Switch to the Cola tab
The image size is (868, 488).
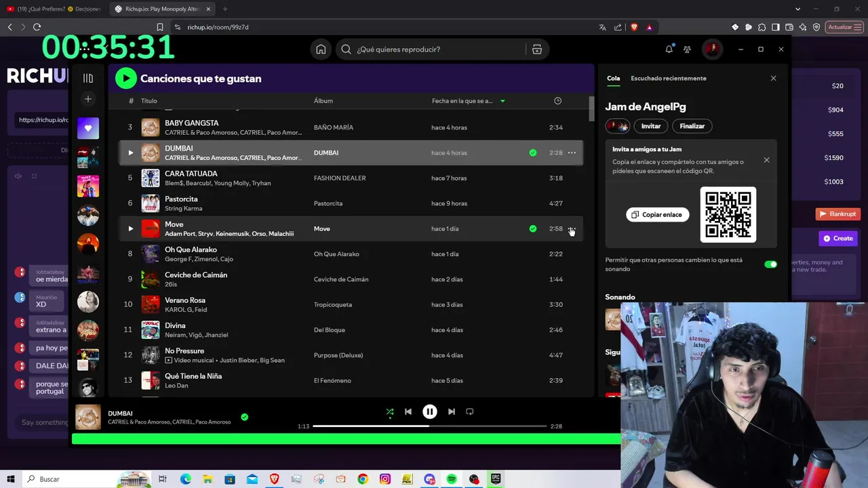click(613, 78)
